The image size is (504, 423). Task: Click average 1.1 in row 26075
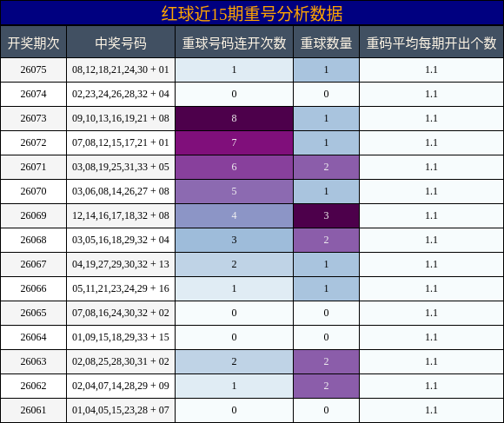(x=431, y=69)
